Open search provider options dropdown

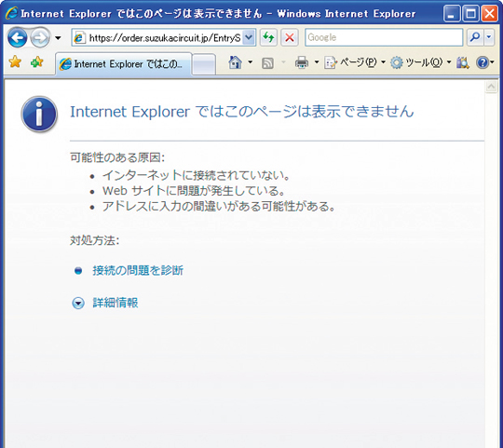point(489,37)
